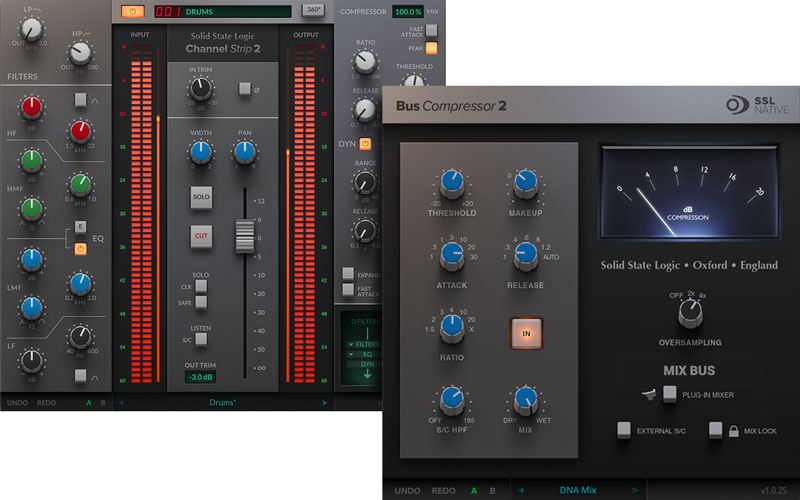
Task: Click the Bus Compressor RELEASE knob
Action: tap(526, 255)
